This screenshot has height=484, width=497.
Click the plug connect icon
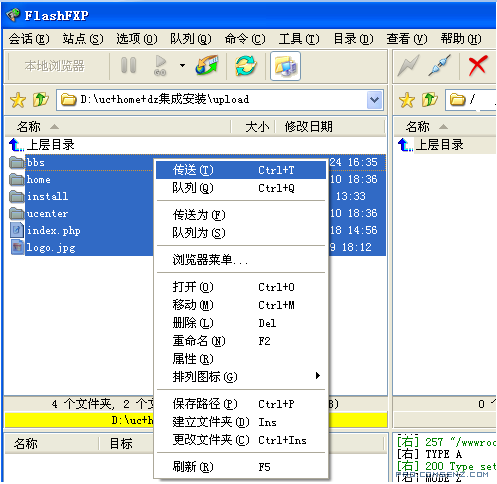(439, 65)
